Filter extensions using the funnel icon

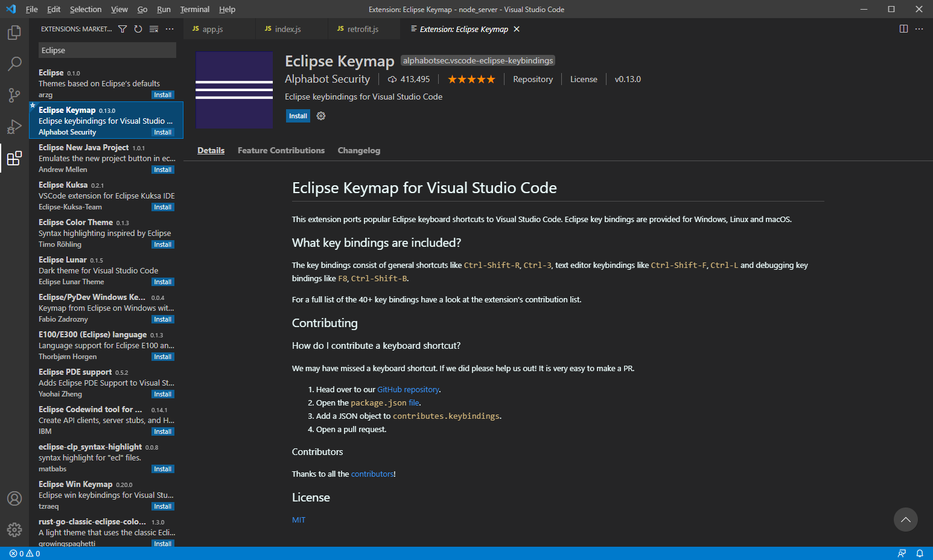point(123,29)
